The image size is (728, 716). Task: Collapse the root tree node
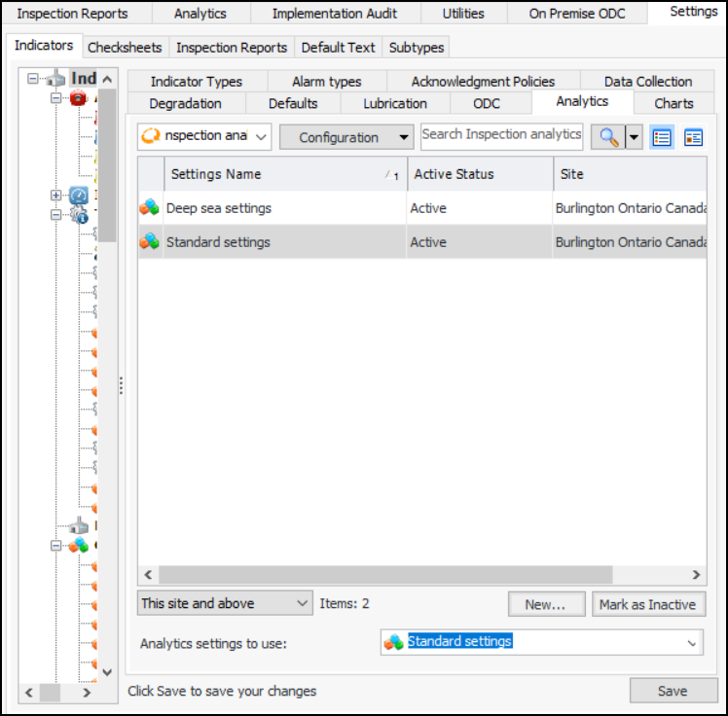[32, 79]
